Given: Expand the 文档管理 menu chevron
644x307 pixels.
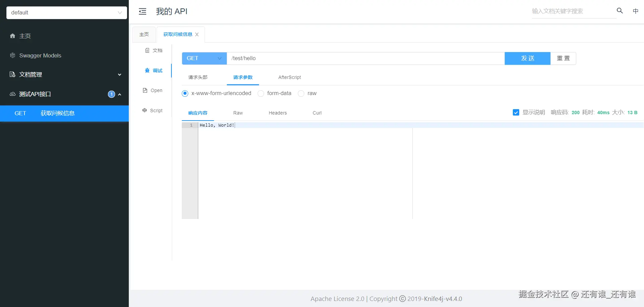Looking at the screenshot, I should (x=119, y=75).
